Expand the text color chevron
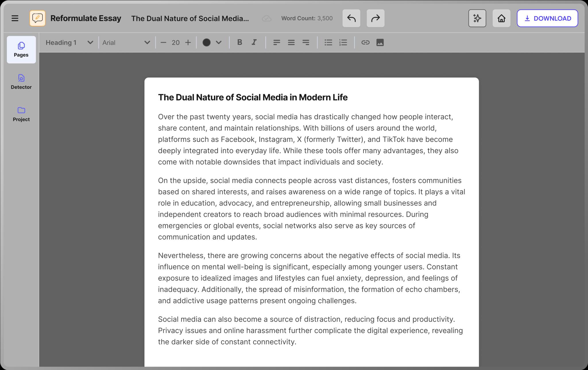The height and width of the screenshot is (370, 588). (219, 42)
